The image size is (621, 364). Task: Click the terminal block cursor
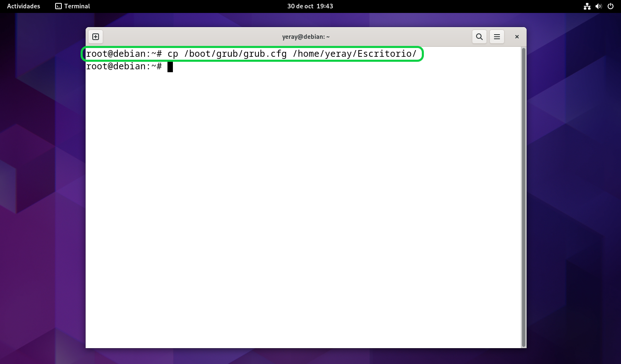pyautogui.click(x=170, y=67)
